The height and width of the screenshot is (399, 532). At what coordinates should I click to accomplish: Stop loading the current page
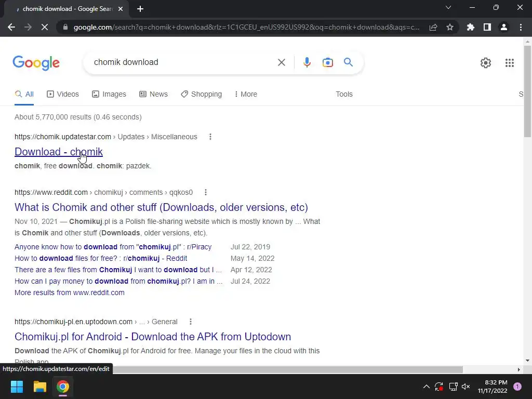45,27
